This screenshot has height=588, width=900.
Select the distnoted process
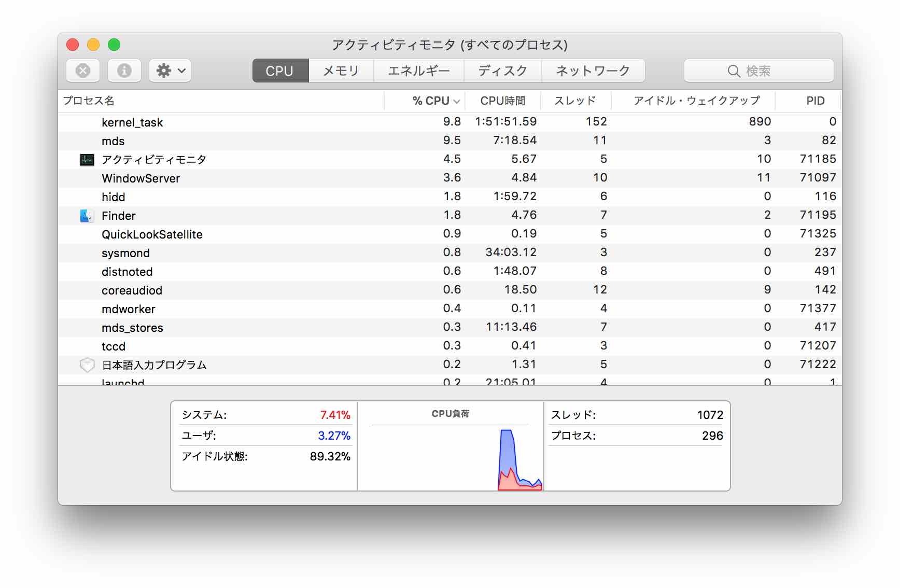point(127,272)
